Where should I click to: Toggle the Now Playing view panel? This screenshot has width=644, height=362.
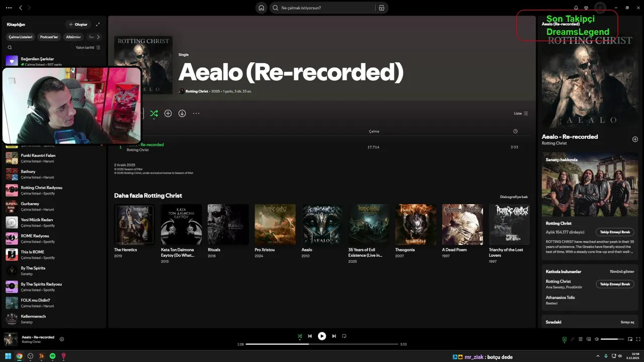(565, 339)
